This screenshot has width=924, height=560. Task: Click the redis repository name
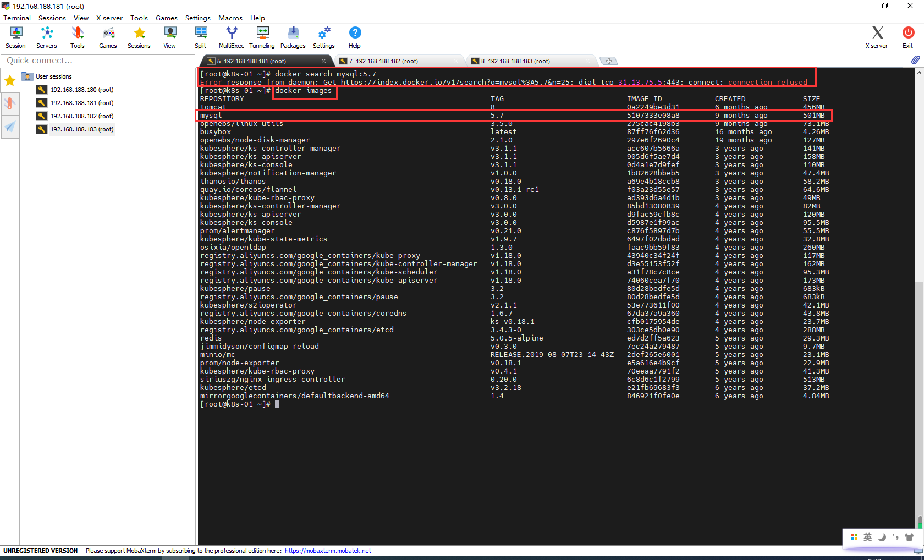211,338
